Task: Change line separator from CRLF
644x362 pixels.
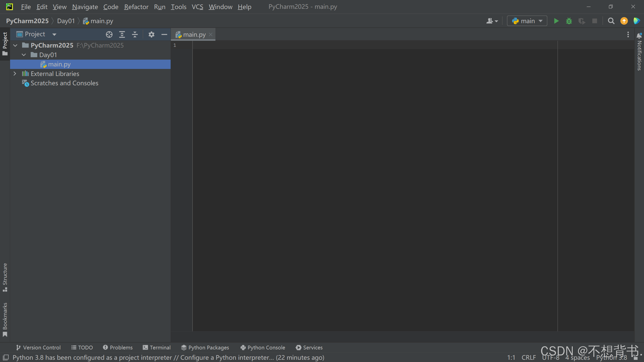Action: pos(529,357)
